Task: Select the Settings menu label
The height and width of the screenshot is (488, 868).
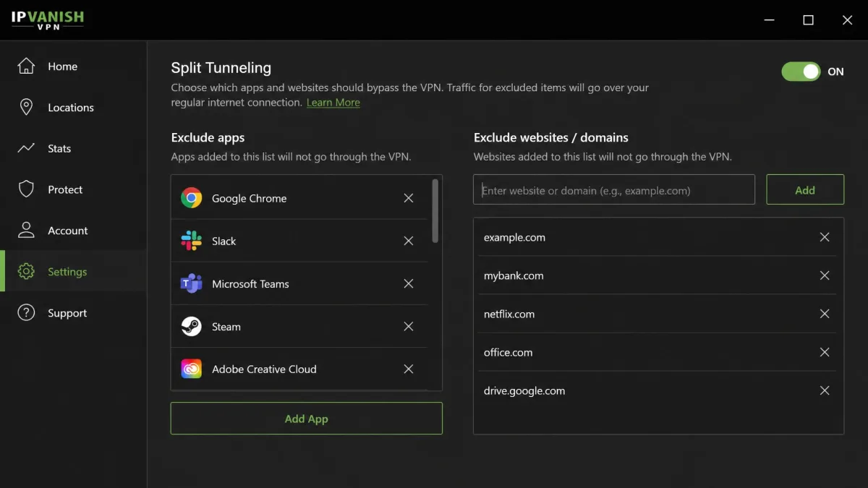Action: tap(67, 272)
